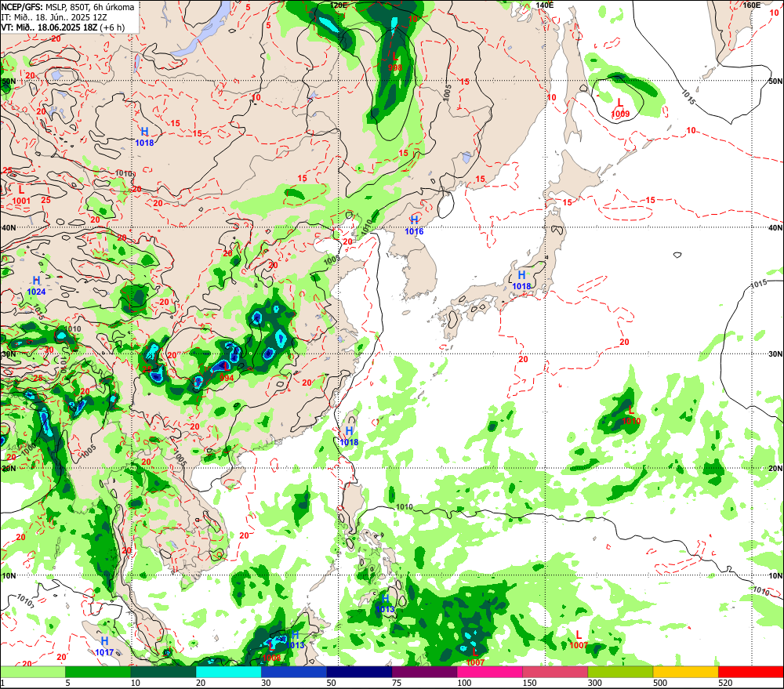This screenshot has height=689, width=784.
Task: Click the low pressure label 'L 994'
Action: click(x=227, y=372)
